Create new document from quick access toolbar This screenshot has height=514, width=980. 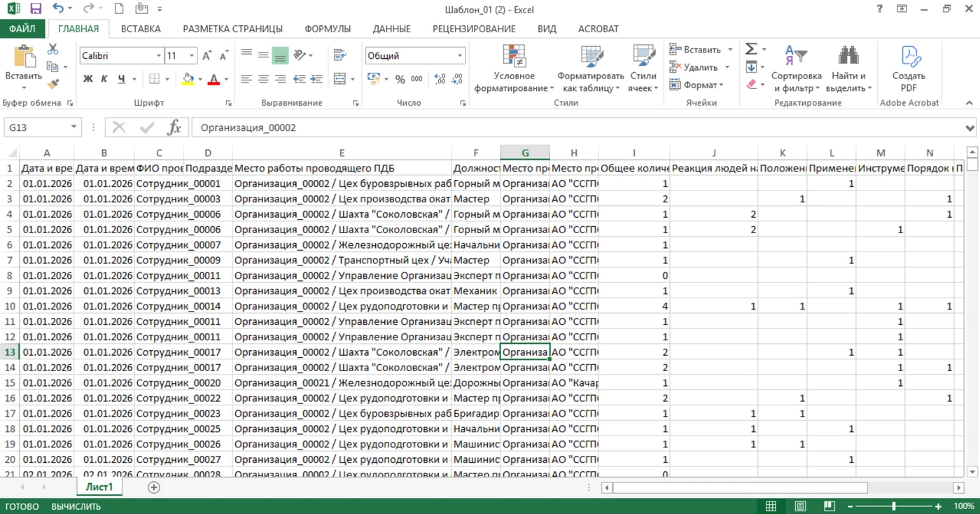[x=120, y=9]
